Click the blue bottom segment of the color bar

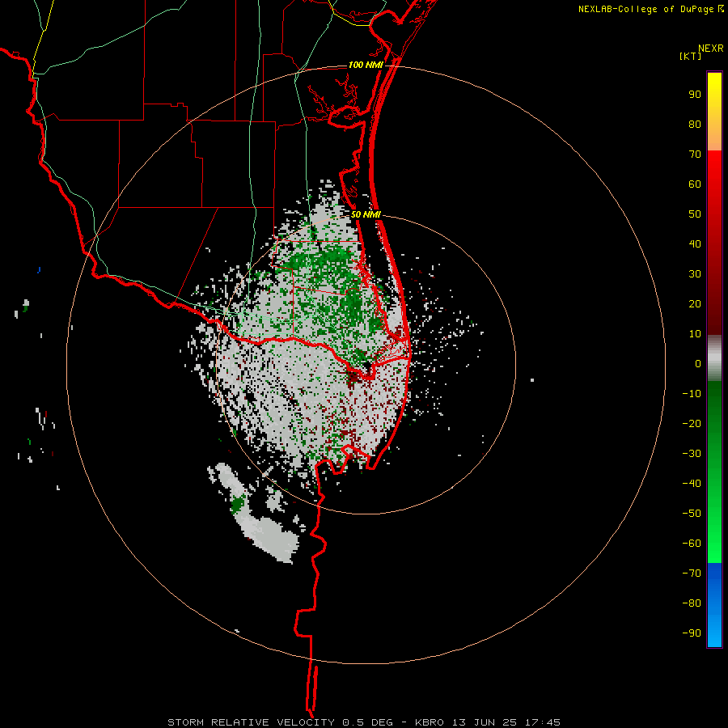[x=714, y=605]
